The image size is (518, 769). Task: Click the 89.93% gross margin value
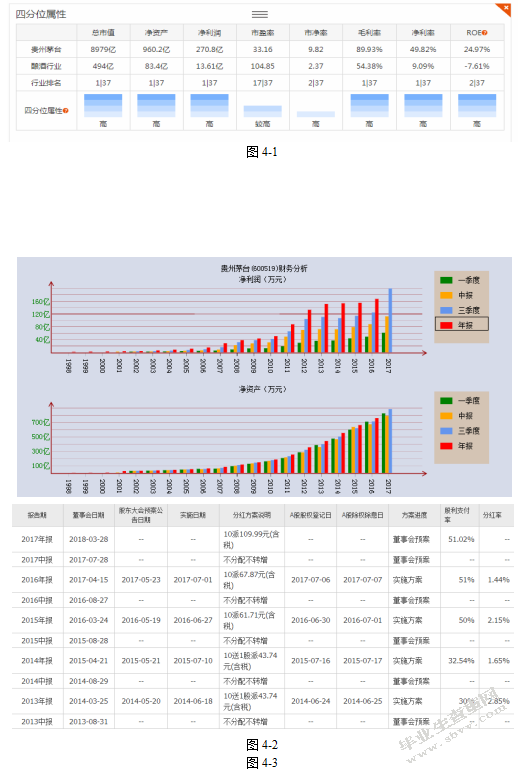pyautogui.click(x=369, y=50)
